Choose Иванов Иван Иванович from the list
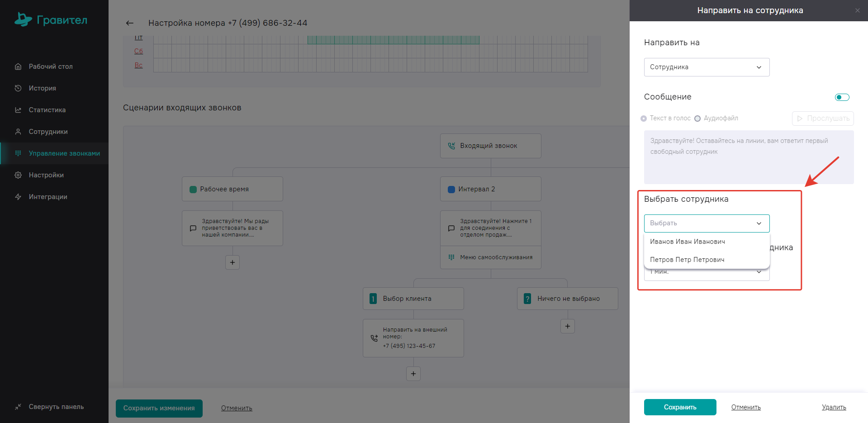This screenshot has width=868, height=423. coord(688,242)
